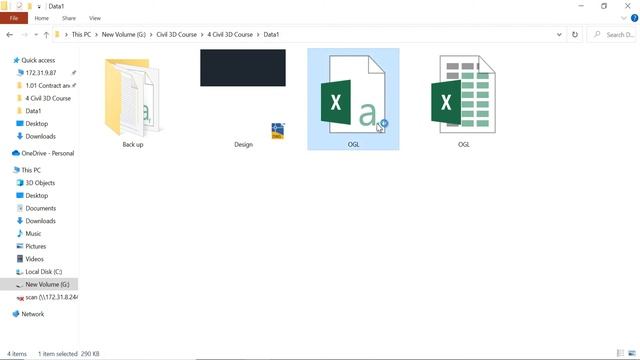Open scan network drive

point(51,297)
